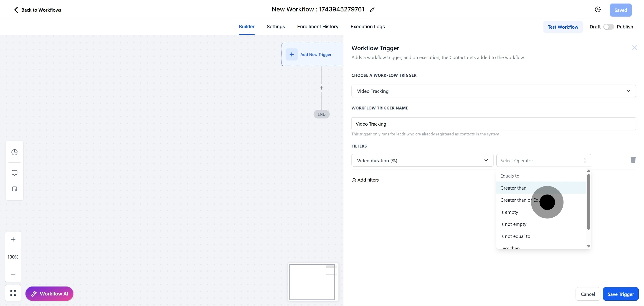Toggle the Draft/Publish switch
This screenshot has height=306, width=644.
(608, 27)
